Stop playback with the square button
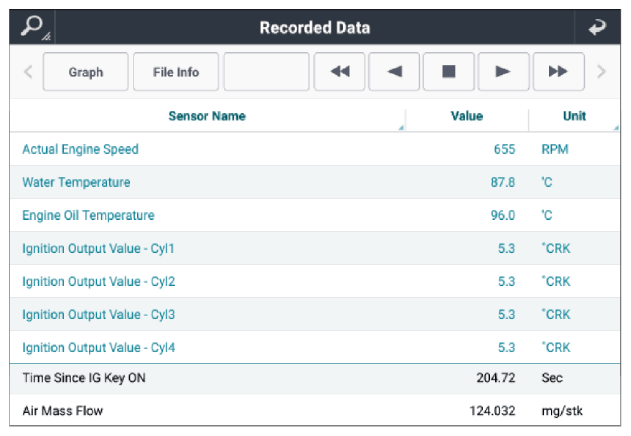The image size is (631, 436). pyautogui.click(x=449, y=72)
